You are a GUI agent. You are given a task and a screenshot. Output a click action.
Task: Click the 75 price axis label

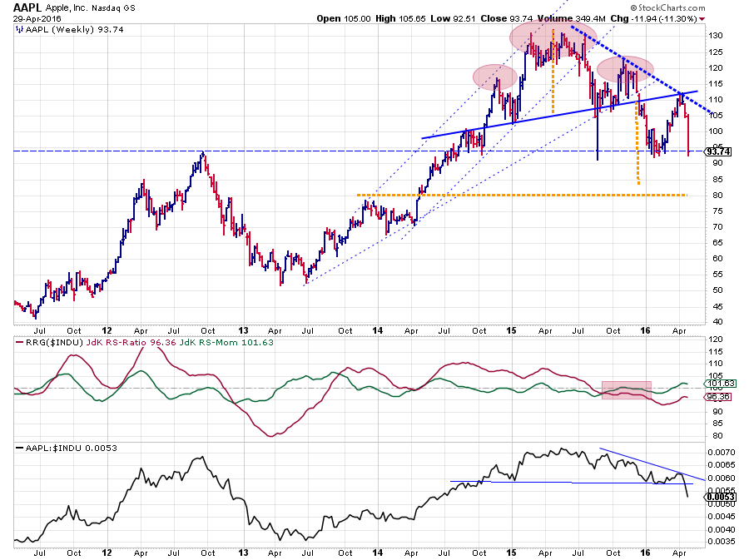[717, 211]
